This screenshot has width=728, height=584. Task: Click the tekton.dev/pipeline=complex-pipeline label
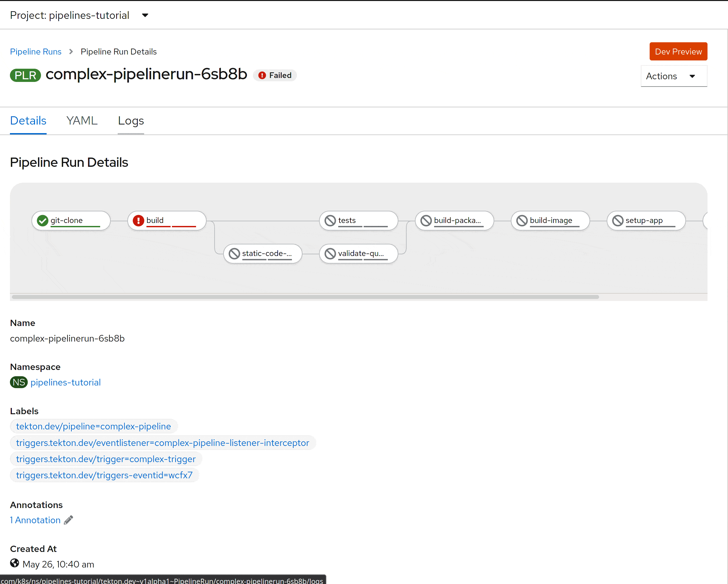click(x=94, y=426)
